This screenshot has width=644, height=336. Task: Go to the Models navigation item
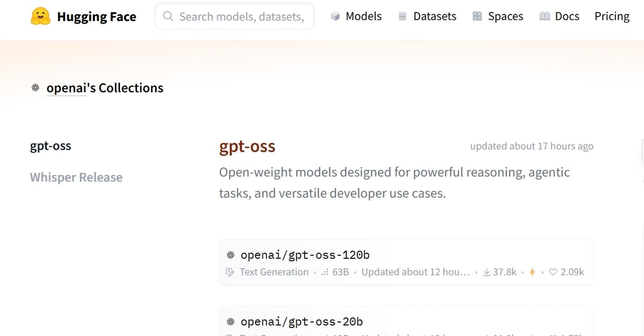363,17
